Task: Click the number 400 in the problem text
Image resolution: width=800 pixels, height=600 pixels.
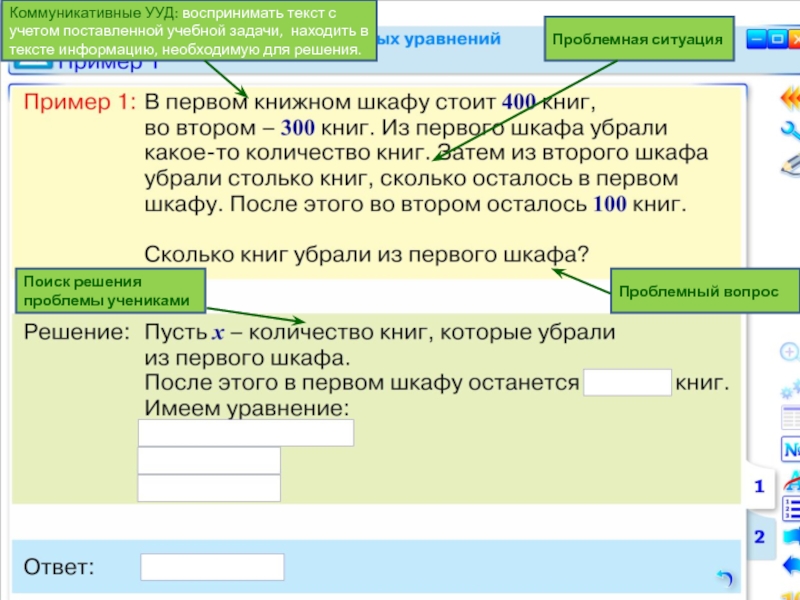Action: click(518, 102)
